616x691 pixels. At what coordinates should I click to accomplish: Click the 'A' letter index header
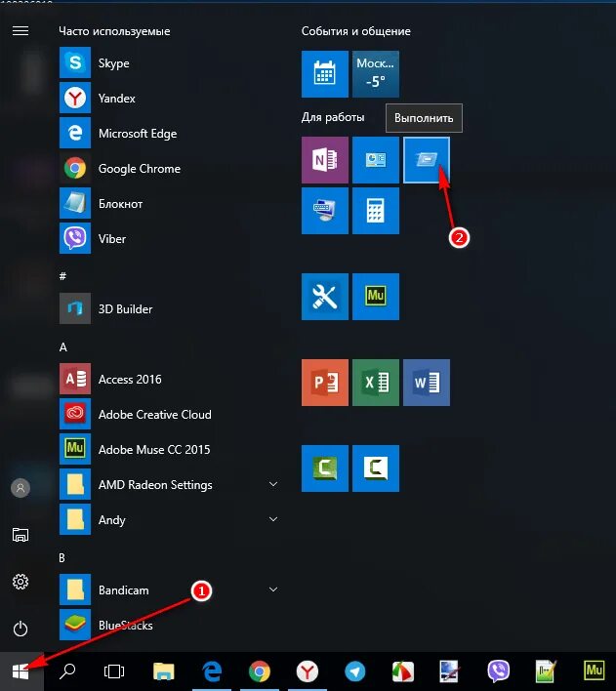[x=63, y=347]
